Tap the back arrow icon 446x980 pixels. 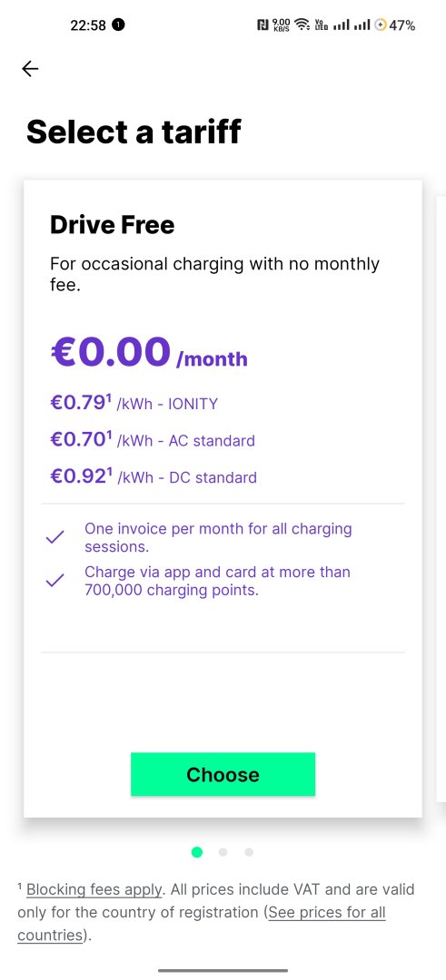click(x=30, y=69)
